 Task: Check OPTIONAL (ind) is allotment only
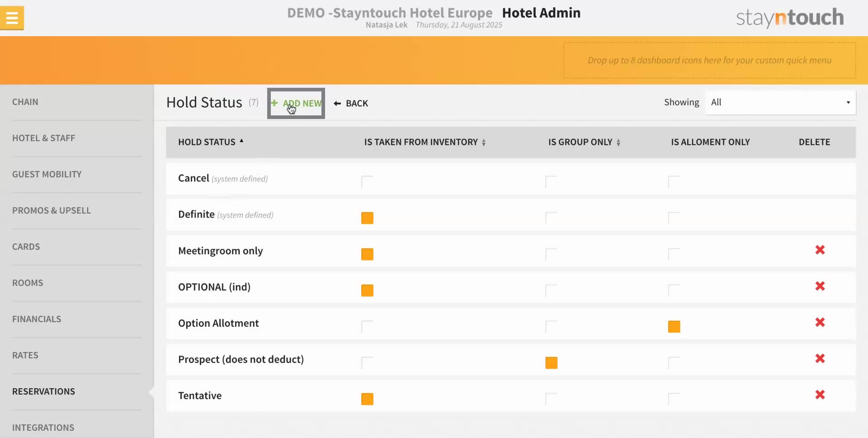point(674,290)
